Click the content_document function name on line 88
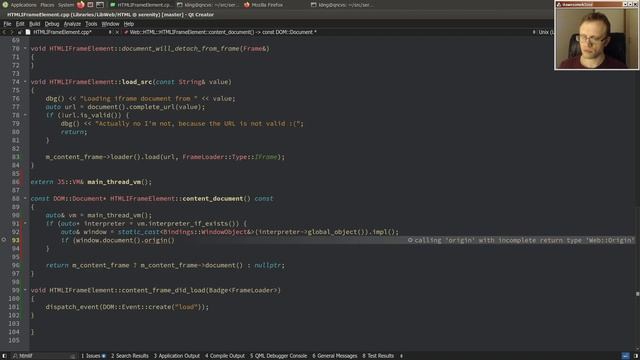The height and width of the screenshot is (360, 640). point(213,199)
